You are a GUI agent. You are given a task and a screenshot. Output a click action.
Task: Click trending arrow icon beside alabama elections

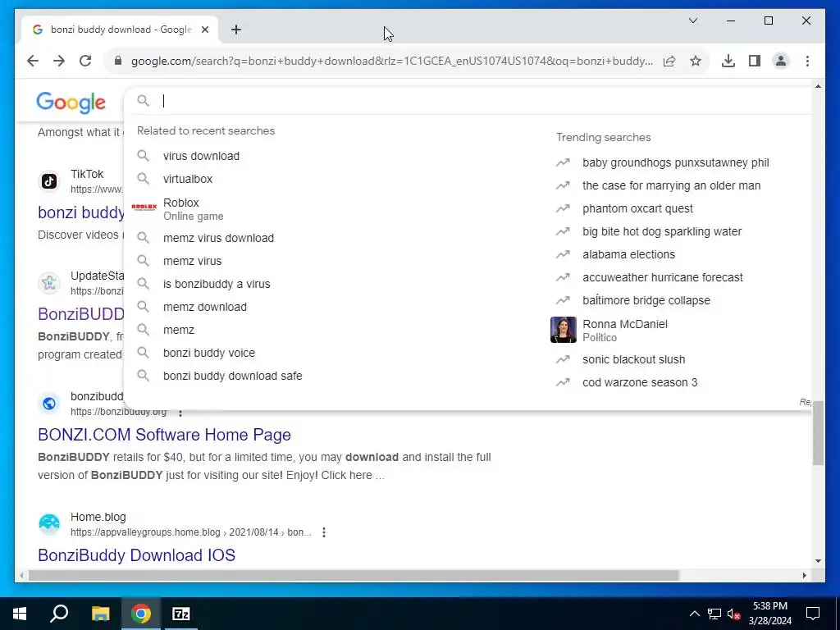(563, 254)
